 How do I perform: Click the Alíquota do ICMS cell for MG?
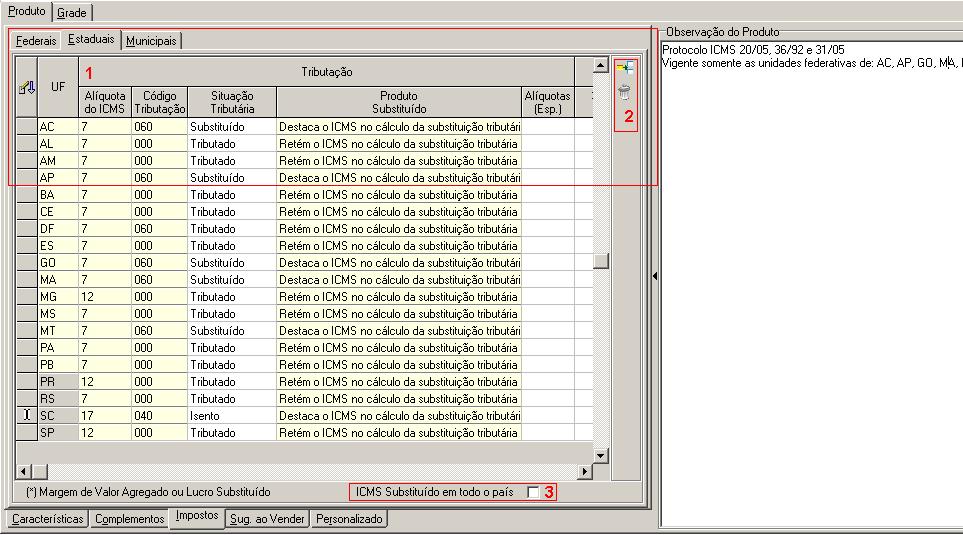tap(104, 297)
